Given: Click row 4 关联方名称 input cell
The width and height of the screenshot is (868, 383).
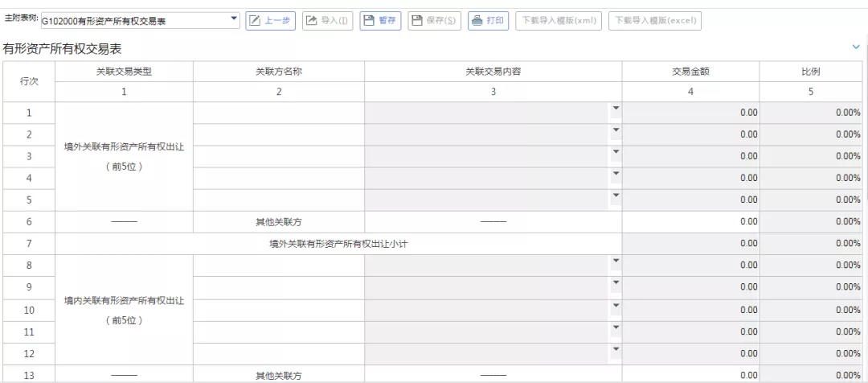Looking at the screenshot, I should [278, 178].
